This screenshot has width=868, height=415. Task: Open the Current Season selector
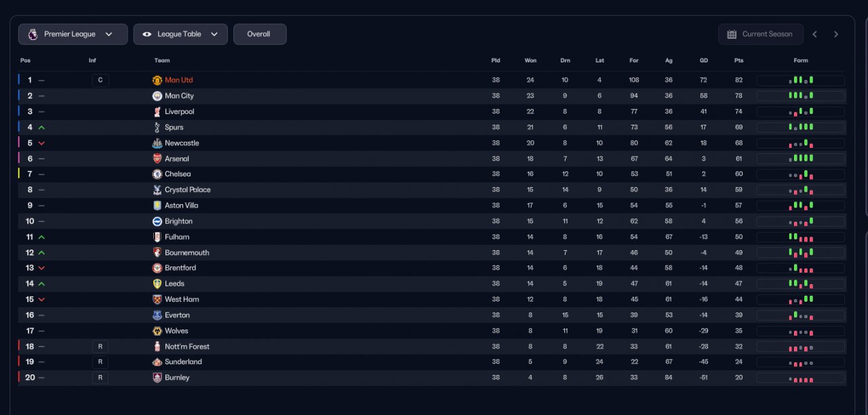[x=761, y=35]
